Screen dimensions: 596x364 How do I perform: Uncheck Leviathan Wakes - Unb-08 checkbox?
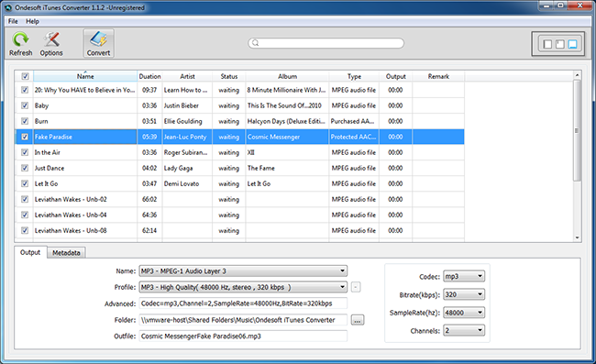(25, 230)
